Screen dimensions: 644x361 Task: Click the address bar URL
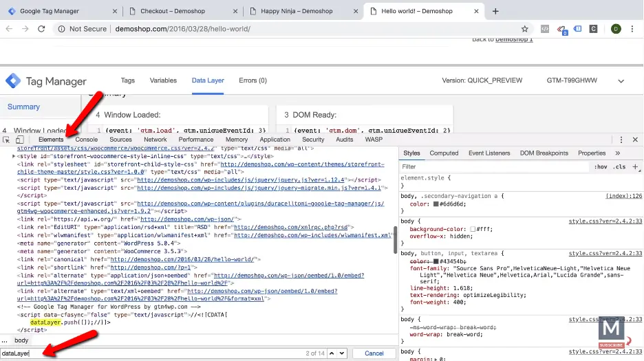pyautogui.click(x=183, y=29)
